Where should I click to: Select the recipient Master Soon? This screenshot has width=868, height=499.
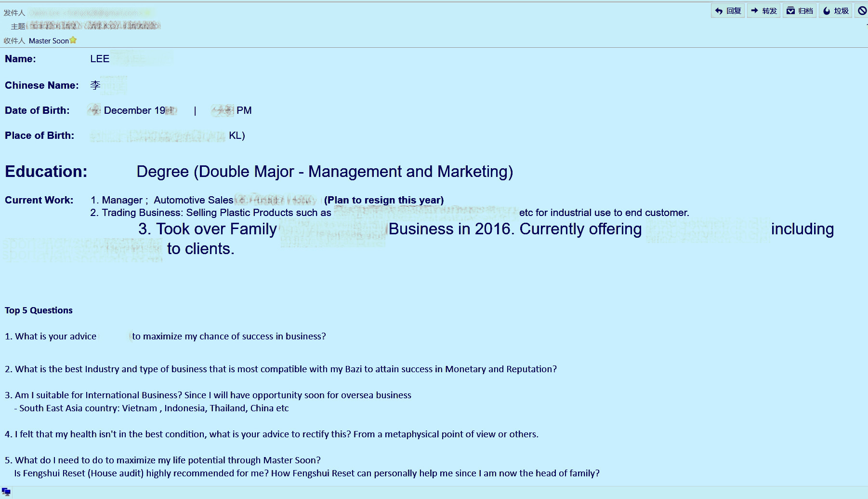coord(49,40)
